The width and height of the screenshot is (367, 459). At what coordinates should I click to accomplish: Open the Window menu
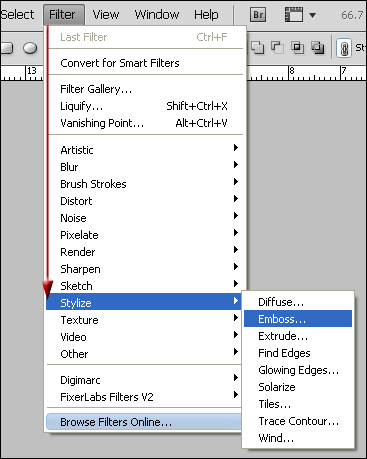[157, 15]
